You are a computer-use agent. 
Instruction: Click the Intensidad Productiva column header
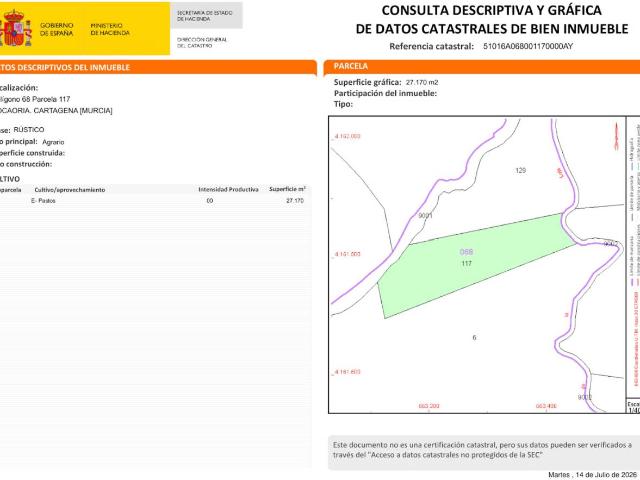click(x=228, y=189)
